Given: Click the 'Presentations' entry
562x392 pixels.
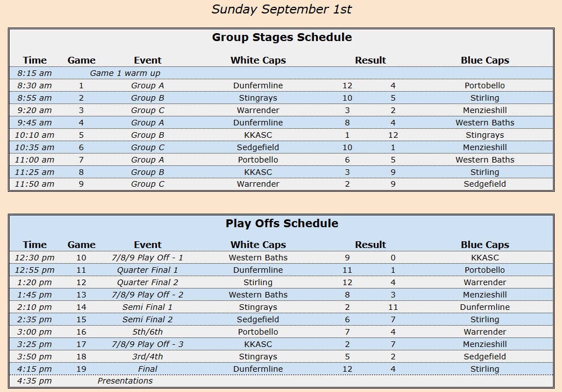Looking at the screenshot, I should click(125, 381).
